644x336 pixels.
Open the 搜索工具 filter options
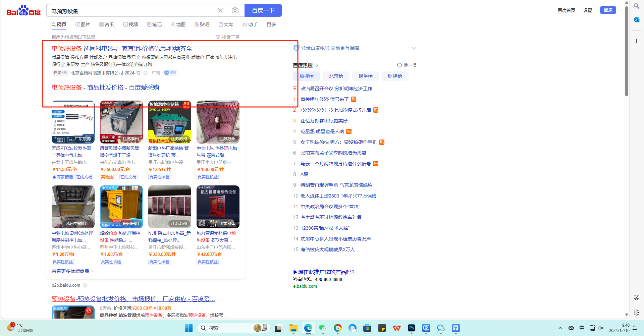pos(228,37)
